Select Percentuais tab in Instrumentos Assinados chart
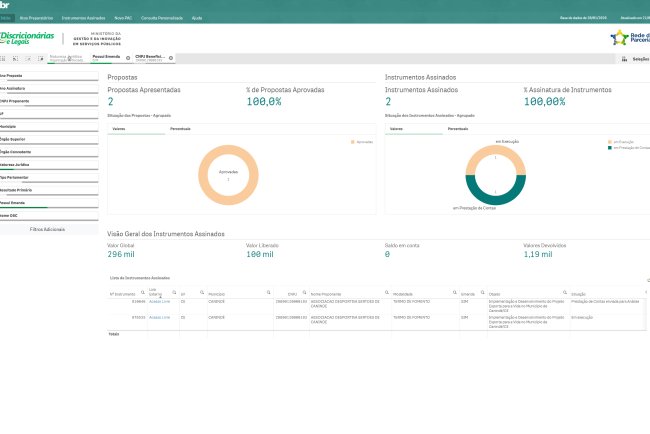Viewport: 650px width, 434px height. (458, 129)
